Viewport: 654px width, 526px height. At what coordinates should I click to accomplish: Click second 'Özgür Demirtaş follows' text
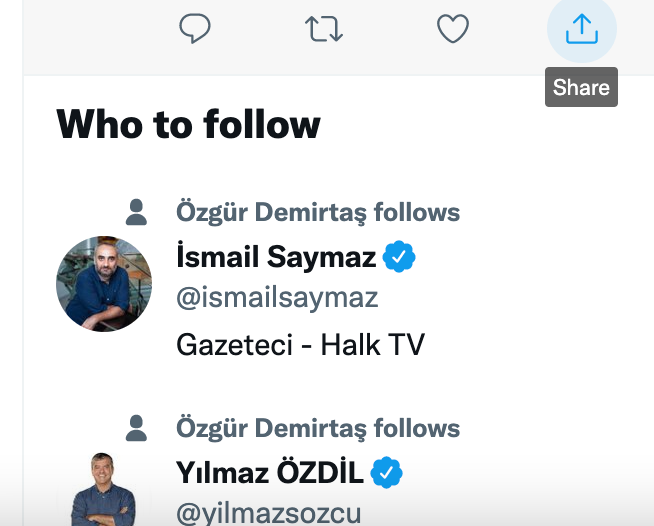(318, 429)
